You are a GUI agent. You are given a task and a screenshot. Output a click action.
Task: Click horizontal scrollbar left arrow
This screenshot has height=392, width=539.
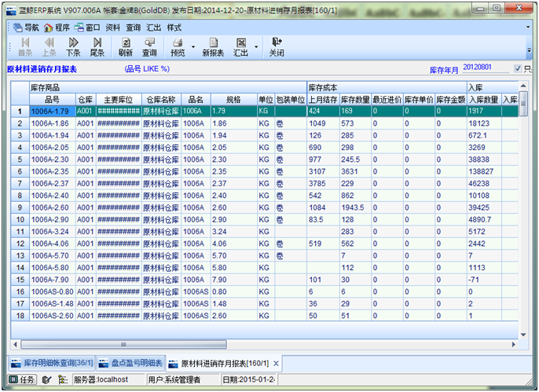[x=15, y=344]
